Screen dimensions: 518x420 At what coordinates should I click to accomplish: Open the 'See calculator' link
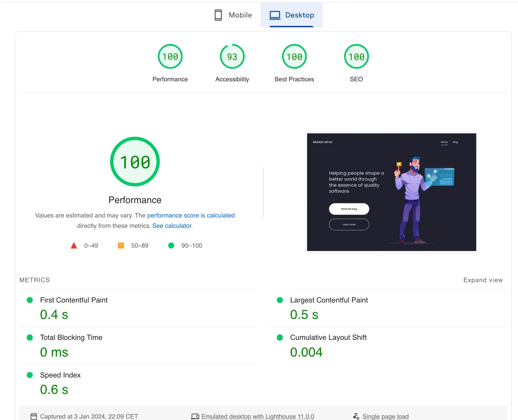pyautogui.click(x=172, y=226)
